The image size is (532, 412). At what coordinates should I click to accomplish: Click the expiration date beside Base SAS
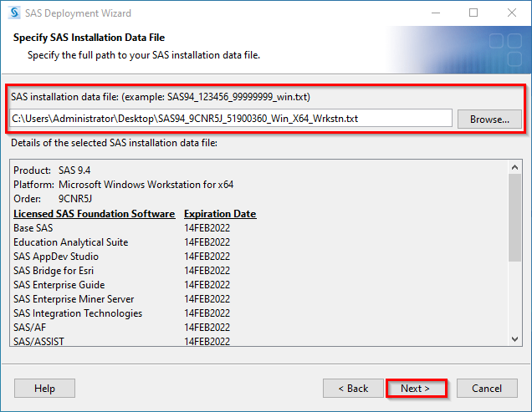coord(207,228)
